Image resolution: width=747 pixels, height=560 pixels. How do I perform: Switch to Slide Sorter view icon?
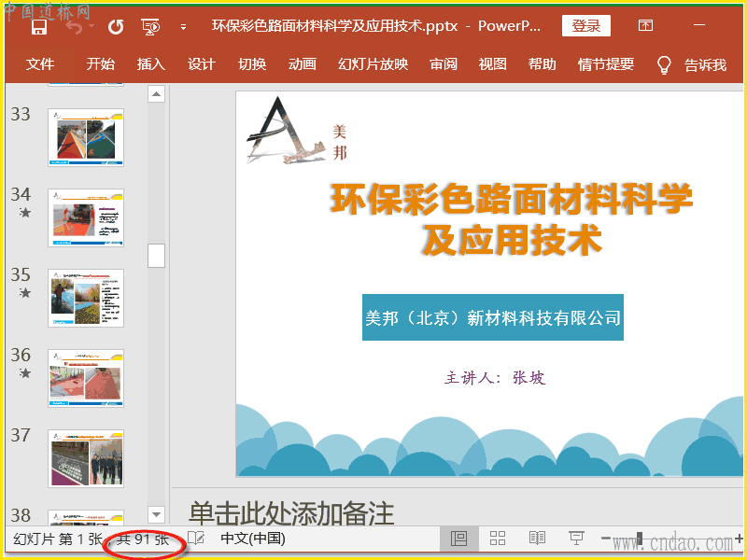point(498,539)
